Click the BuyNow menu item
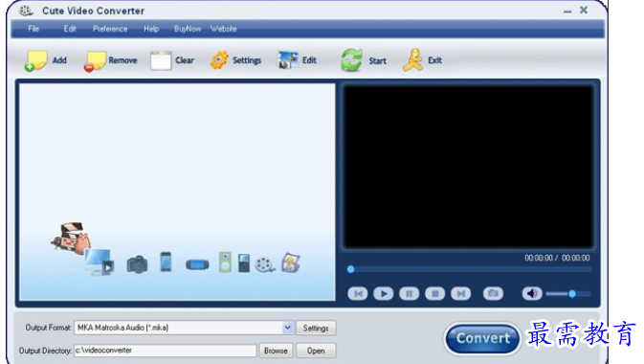This screenshot has height=364, width=644. pyautogui.click(x=188, y=29)
